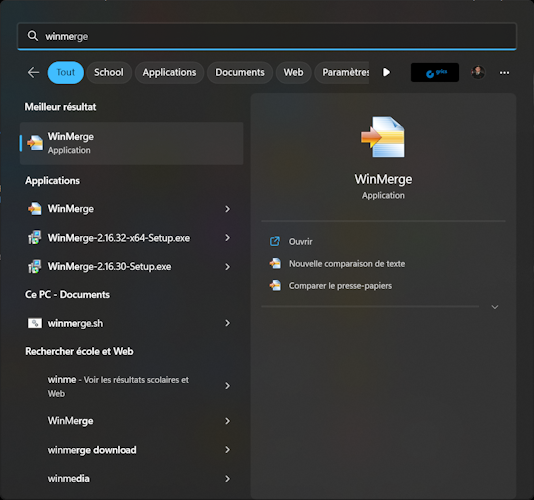The height and width of the screenshot is (500, 534).
Task: Expand winmedia suggestion chevron
Action: (x=227, y=479)
